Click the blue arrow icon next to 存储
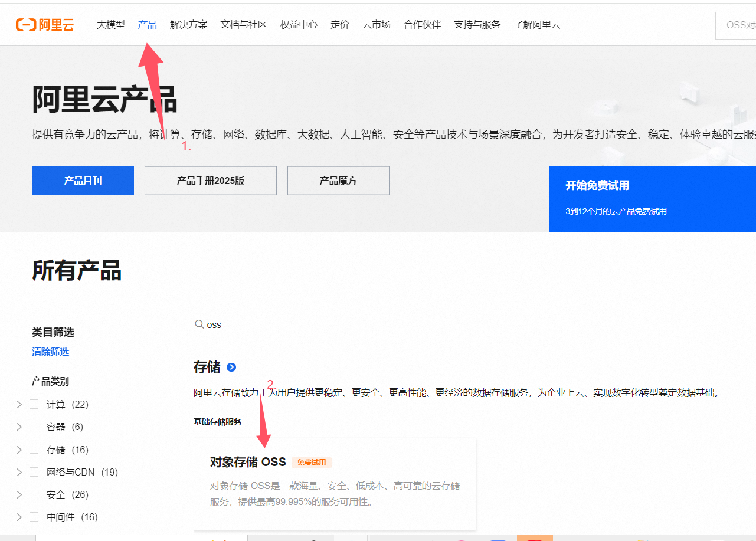This screenshot has width=756, height=541. tap(231, 367)
